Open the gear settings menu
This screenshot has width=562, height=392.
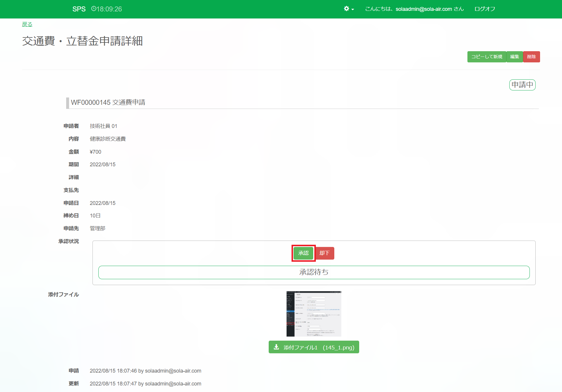point(347,9)
